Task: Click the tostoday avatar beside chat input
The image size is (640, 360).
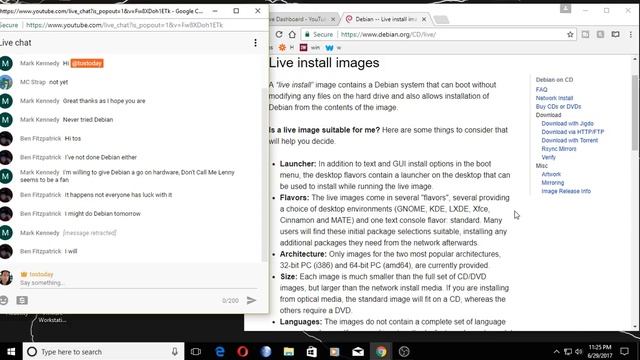Action: coord(6,278)
